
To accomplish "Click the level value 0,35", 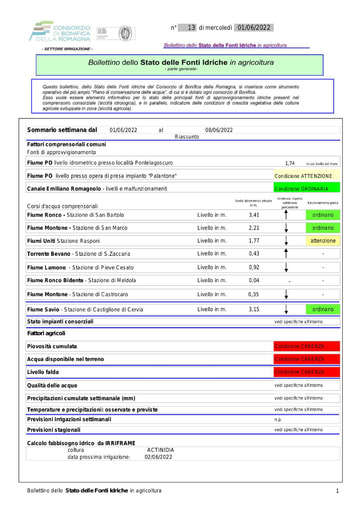I will pyautogui.click(x=253, y=294).
